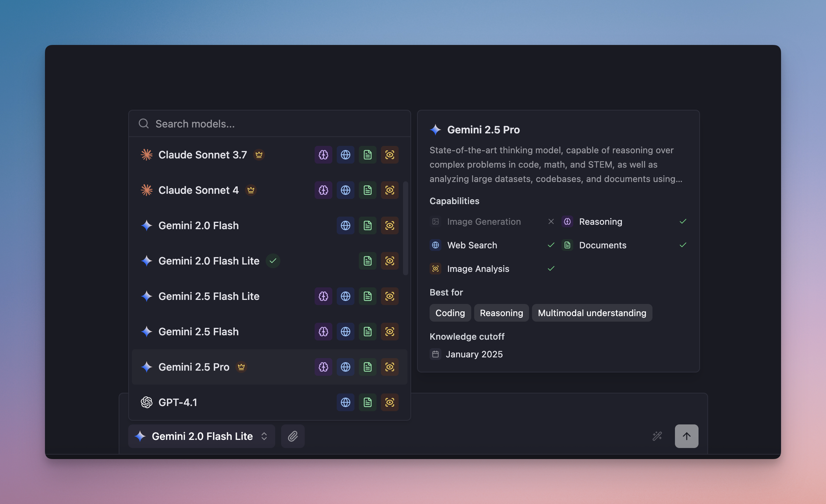Click the documents icon on Gemini 2.5 Flash Lite

368,296
